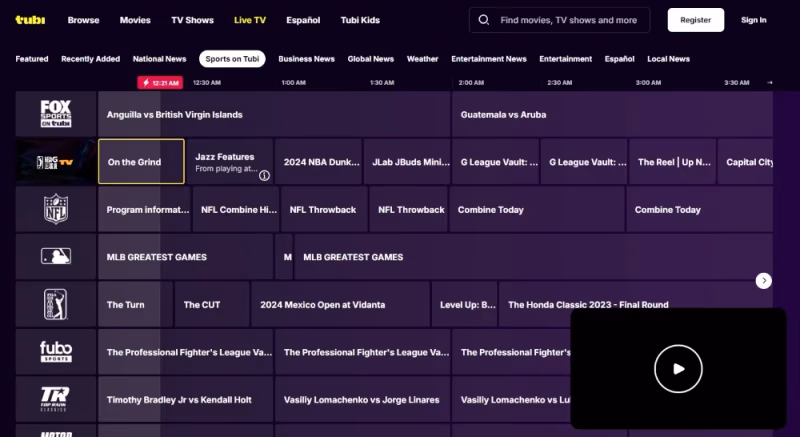This screenshot has width=800, height=437.
Task: Open the Fubo Sports channel logo
Action: [x=56, y=352]
